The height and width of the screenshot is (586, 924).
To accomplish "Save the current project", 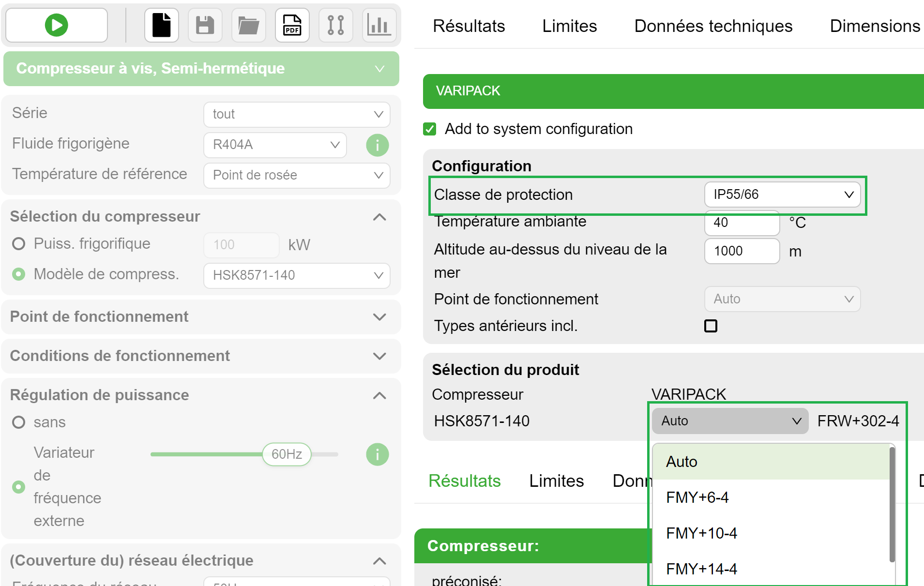I will 205,25.
